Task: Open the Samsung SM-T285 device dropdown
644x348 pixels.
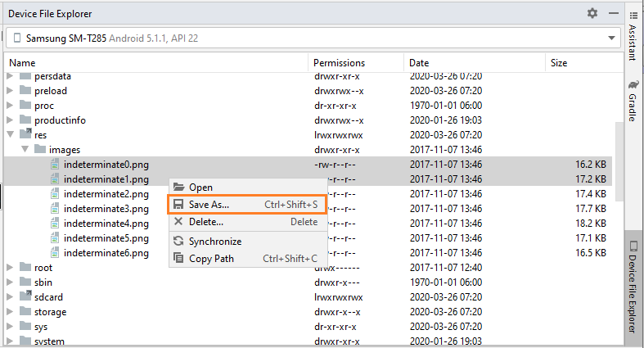Action: 313,38
